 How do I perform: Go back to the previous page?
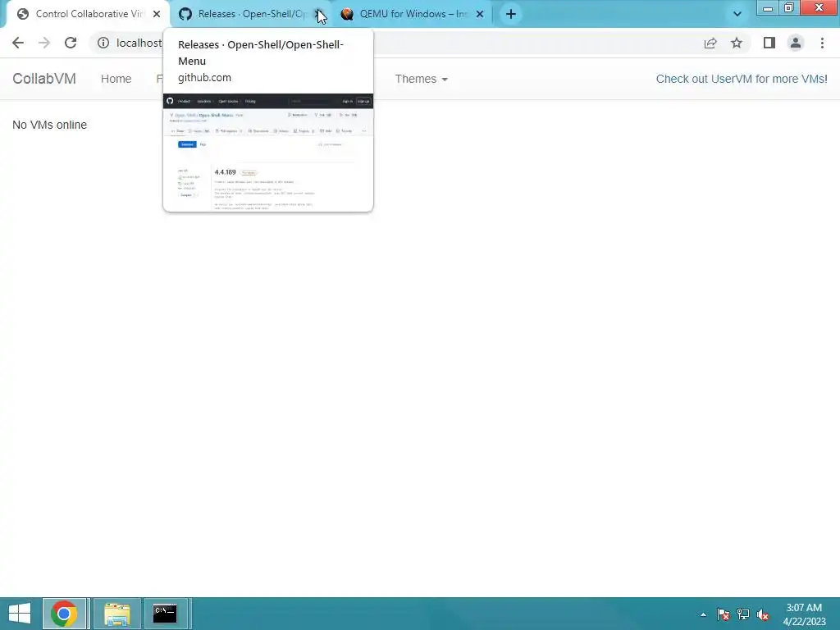[18, 43]
